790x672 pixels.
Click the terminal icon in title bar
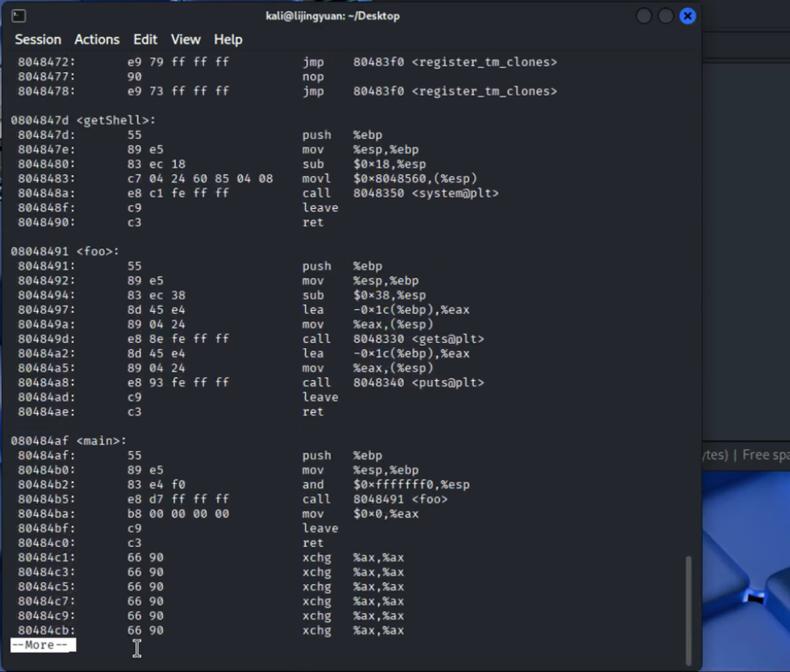pyautogui.click(x=19, y=16)
